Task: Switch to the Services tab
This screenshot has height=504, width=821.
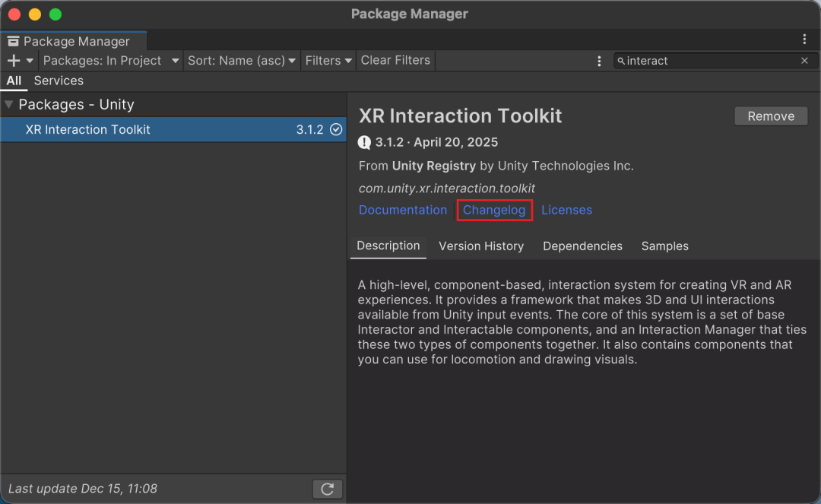Action: pyautogui.click(x=59, y=81)
